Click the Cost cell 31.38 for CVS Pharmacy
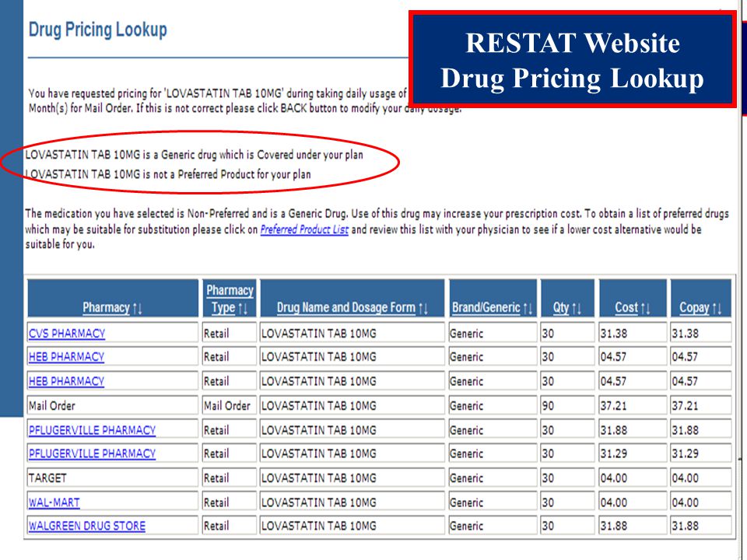This screenshot has height=560, width=747. [633, 334]
